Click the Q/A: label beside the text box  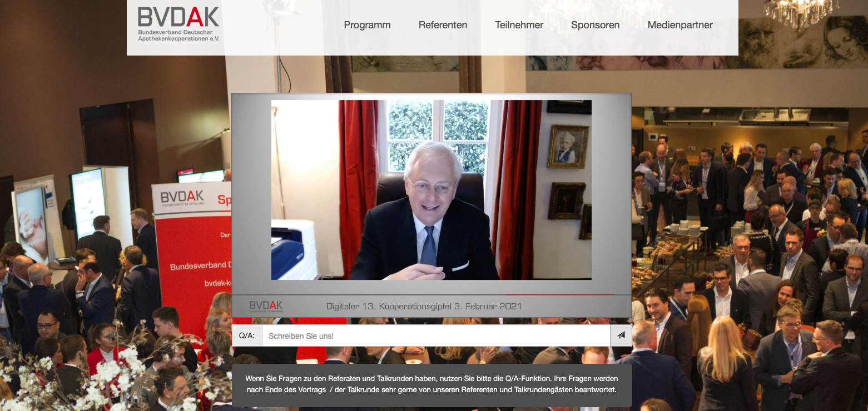(x=247, y=335)
